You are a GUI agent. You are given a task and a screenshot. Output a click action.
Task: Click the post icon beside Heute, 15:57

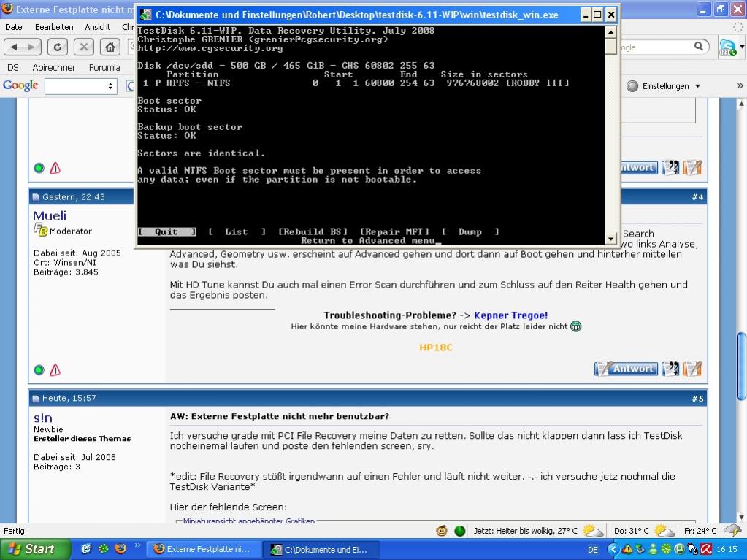36,399
